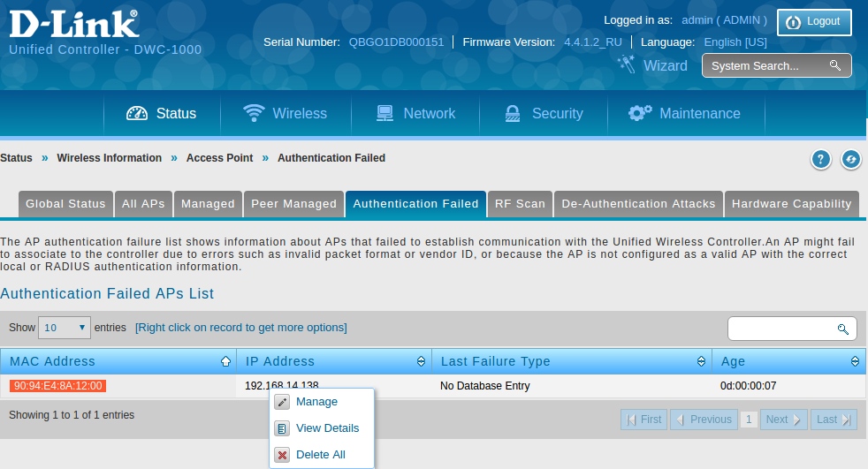Open the Wireless menu
Viewport: 868px width, 469px height.
click(286, 113)
